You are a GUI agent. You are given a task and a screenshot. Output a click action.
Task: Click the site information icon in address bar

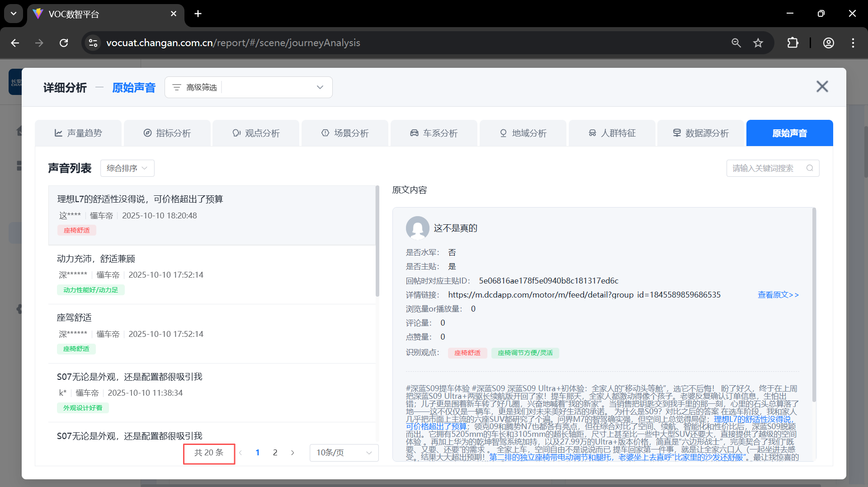[x=93, y=43]
